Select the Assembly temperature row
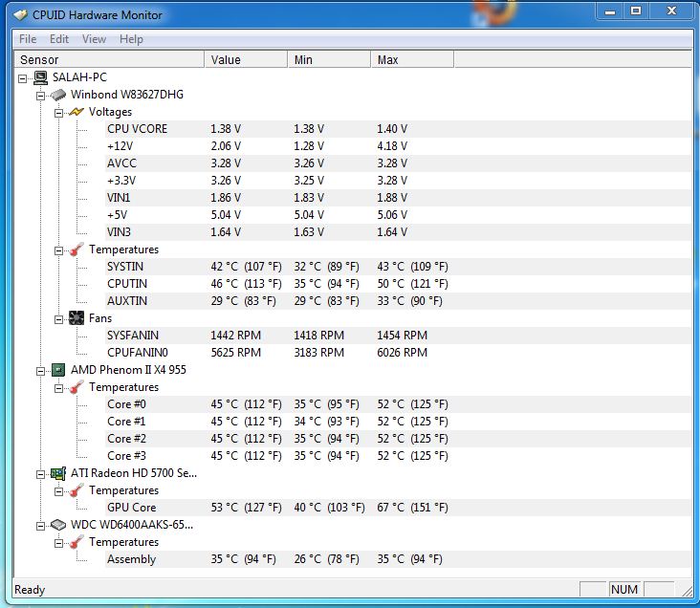 398,559
